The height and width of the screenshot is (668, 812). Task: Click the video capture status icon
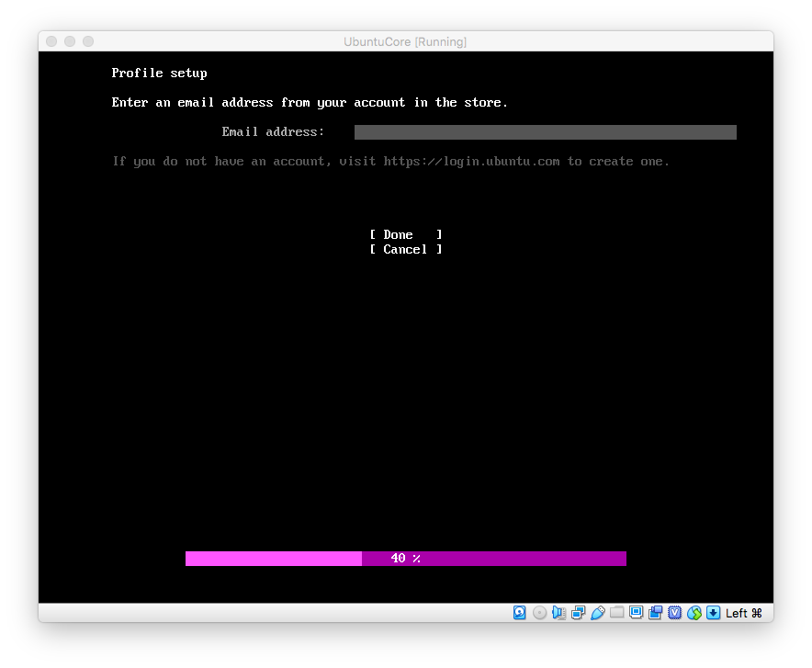click(655, 613)
